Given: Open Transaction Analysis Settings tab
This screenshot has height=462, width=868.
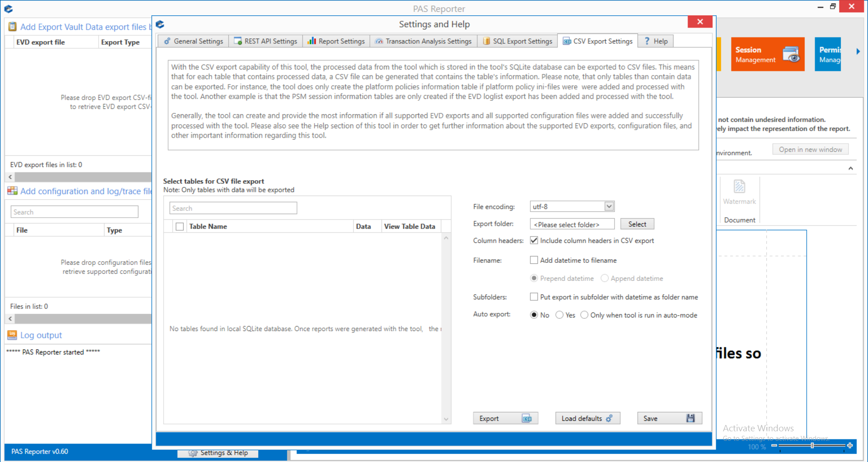Looking at the screenshot, I should pyautogui.click(x=423, y=41).
